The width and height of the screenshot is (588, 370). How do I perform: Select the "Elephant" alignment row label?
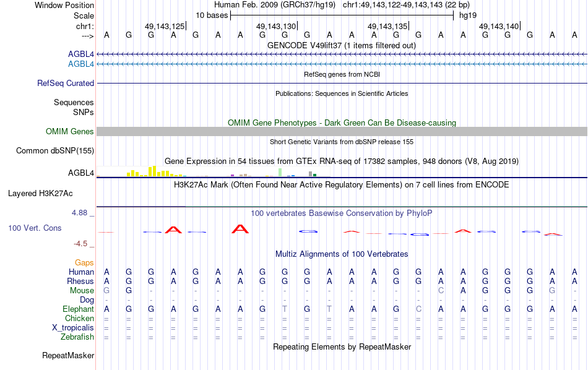click(x=78, y=309)
